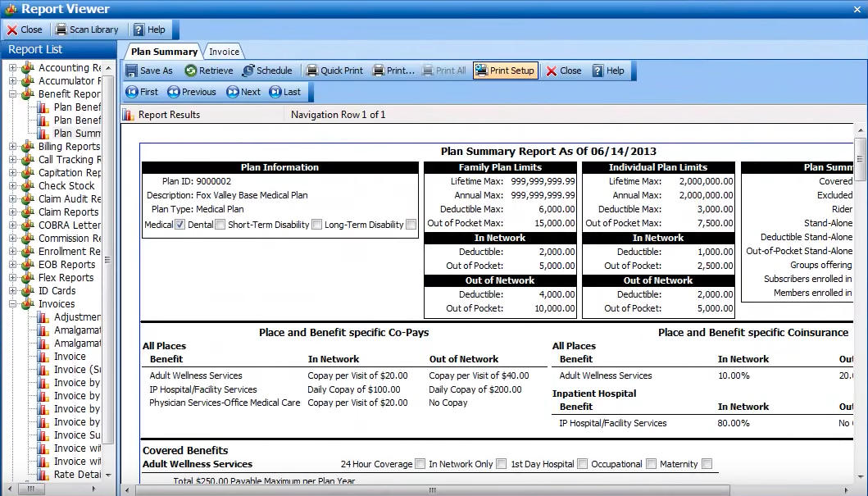
Task: Open the Schedule toolbar item
Action: point(267,71)
